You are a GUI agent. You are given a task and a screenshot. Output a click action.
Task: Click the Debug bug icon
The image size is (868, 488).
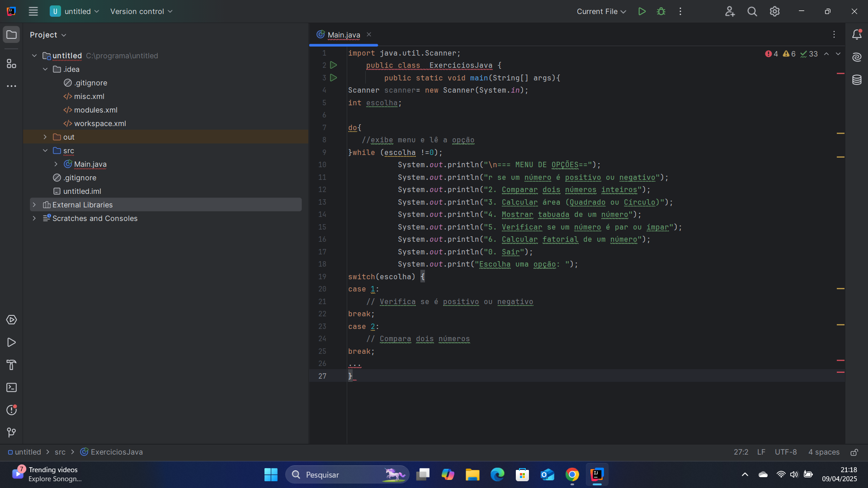tap(661, 11)
